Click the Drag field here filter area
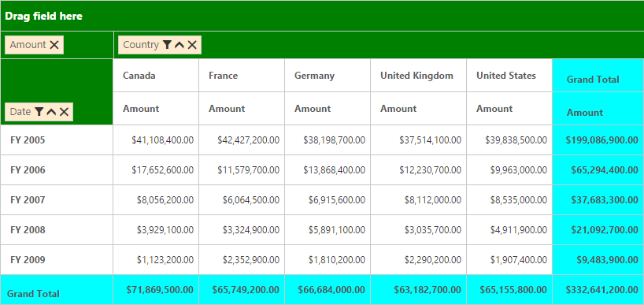 pos(322,16)
